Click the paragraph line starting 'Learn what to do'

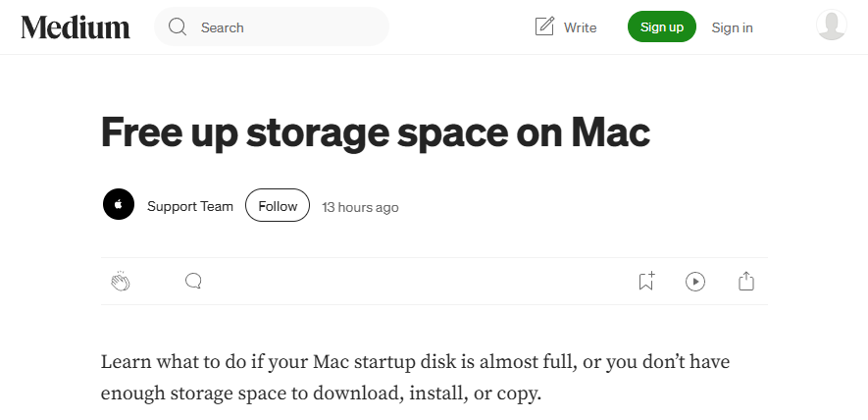415,361
